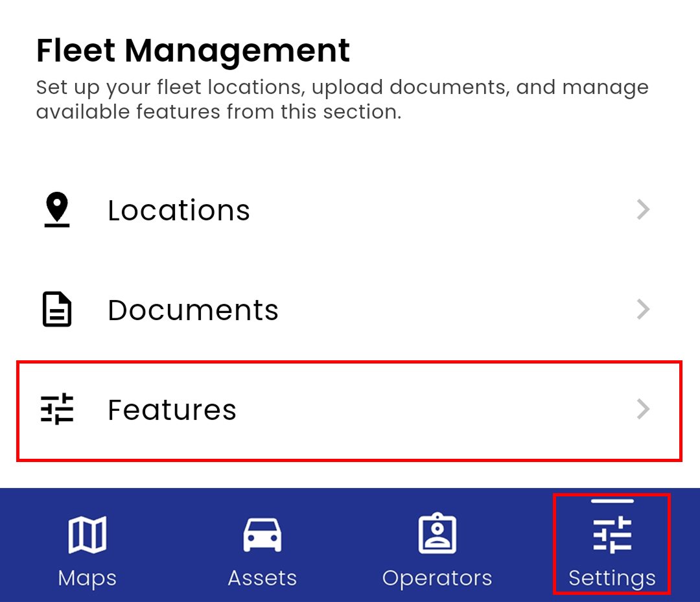Image resolution: width=700 pixels, height=602 pixels.
Task: Click the operator badge icon in navigation bar
Action: click(438, 533)
